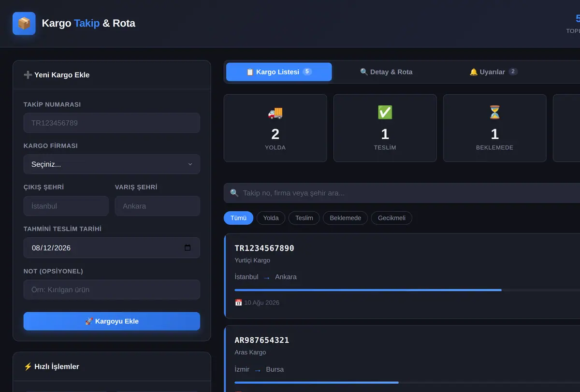Click the date 10 Ağu 2026
This screenshot has height=392, width=580.
pyautogui.click(x=261, y=303)
